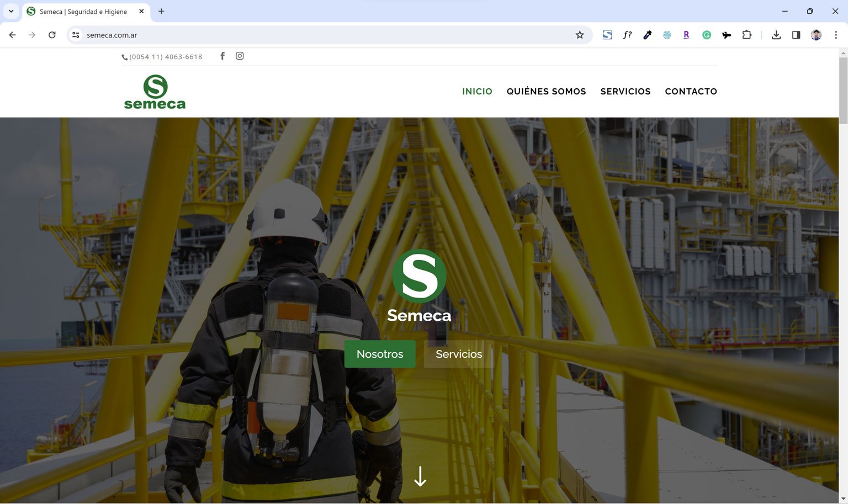This screenshot has width=848, height=504.
Task: Click the Servicios hero button
Action: [x=458, y=354]
